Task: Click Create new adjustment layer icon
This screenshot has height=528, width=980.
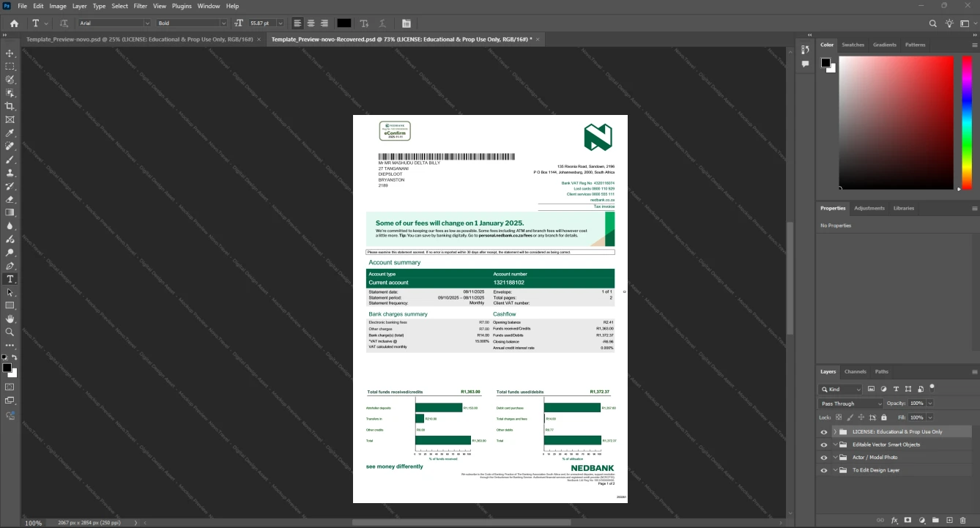Action: point(922,521)
